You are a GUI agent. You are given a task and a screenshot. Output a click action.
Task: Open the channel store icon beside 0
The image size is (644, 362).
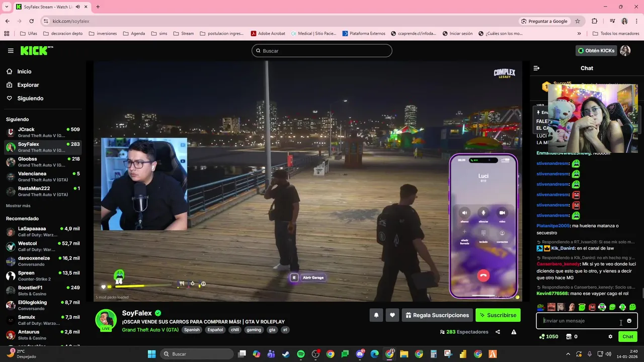click(569, 337)
